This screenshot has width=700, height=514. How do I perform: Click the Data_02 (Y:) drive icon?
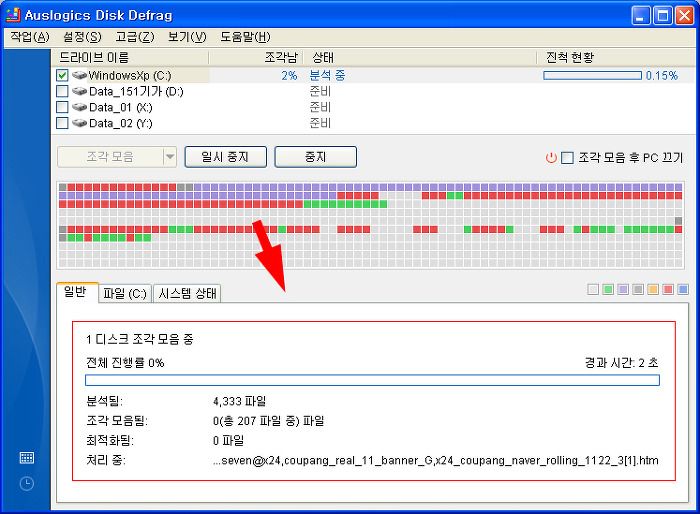pos(79,122)
